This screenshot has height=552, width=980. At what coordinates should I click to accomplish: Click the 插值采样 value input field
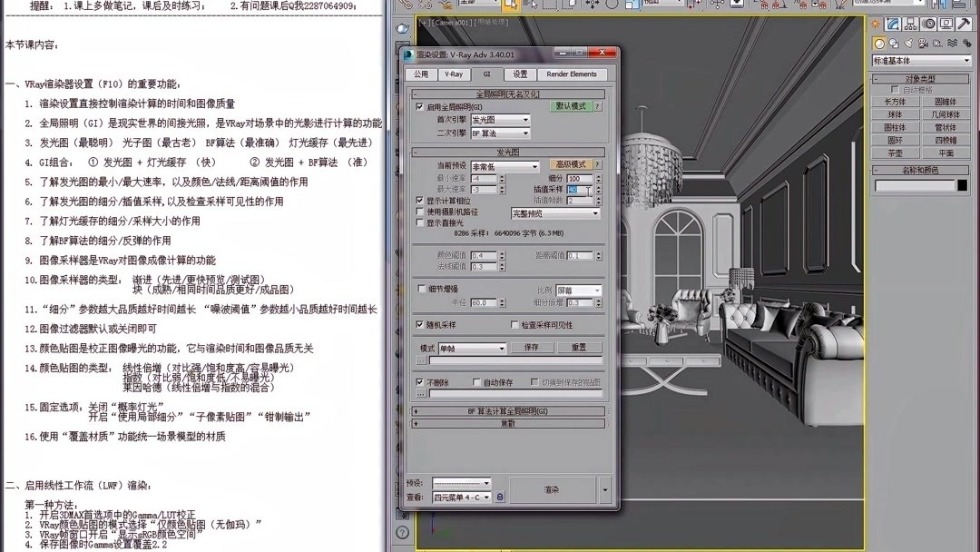tap(579, 189)
